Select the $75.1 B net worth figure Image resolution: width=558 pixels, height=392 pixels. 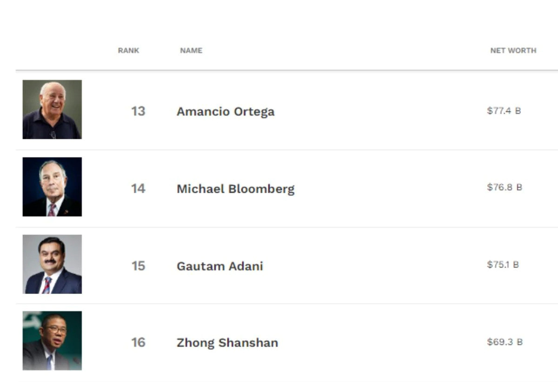tap(503, 264)
